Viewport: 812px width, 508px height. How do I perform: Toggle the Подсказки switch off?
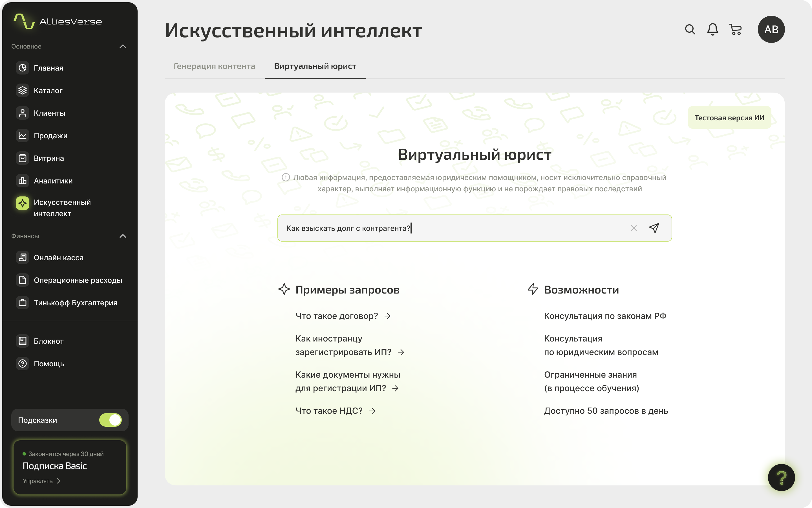[x=111, y=420]
